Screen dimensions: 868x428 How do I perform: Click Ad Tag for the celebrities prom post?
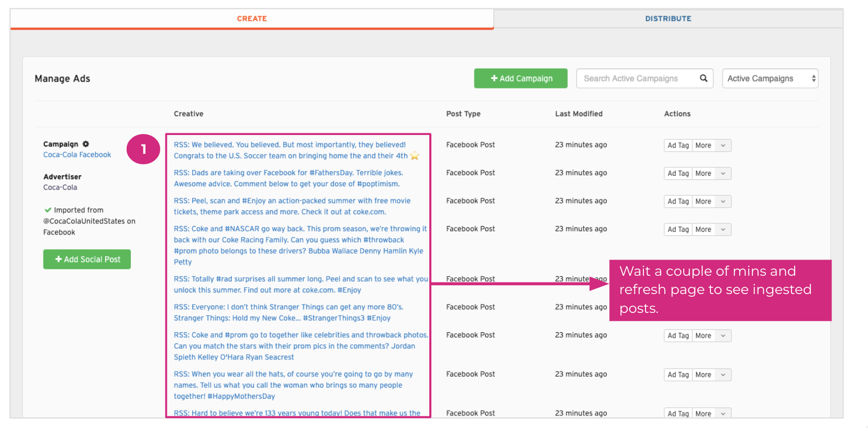click(x=678, y=336)
